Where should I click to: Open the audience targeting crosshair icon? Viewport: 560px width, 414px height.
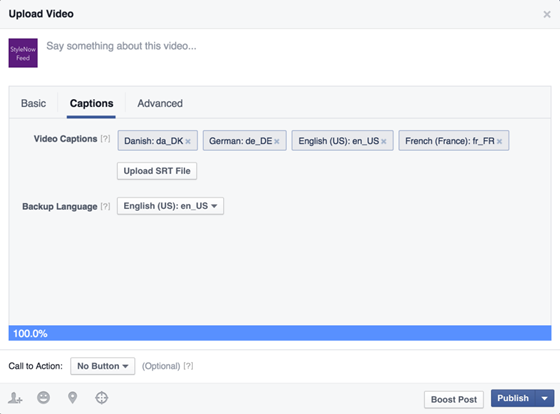pos(101,398)
